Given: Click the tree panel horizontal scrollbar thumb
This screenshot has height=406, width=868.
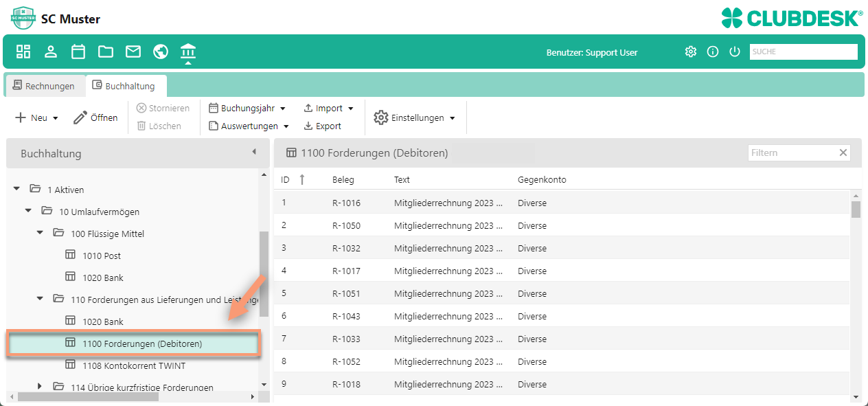Looking at the screenshot, I should (x=88, y=396).
